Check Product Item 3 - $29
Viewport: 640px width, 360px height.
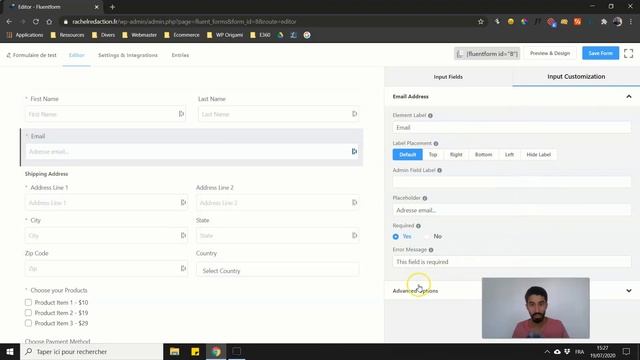coord(28,323)
